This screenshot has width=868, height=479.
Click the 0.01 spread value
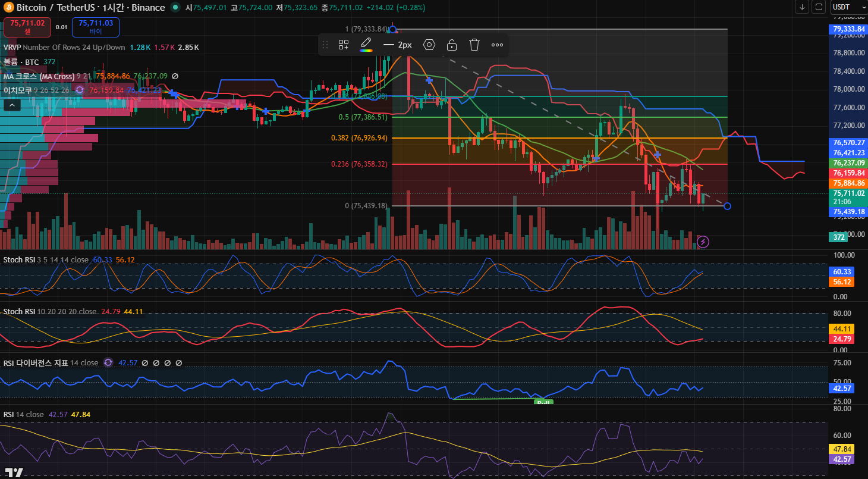tap(62, 27)
